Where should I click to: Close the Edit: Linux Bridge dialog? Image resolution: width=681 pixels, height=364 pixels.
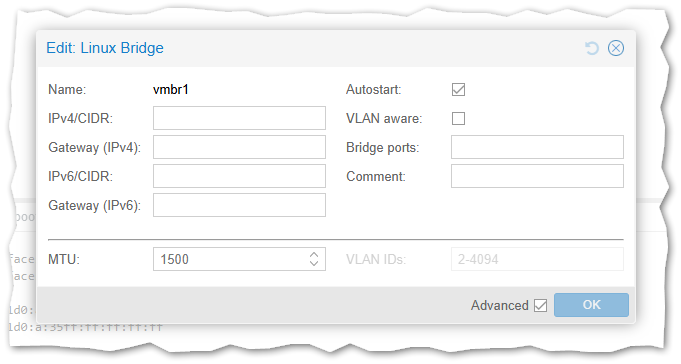click(616, 48)
